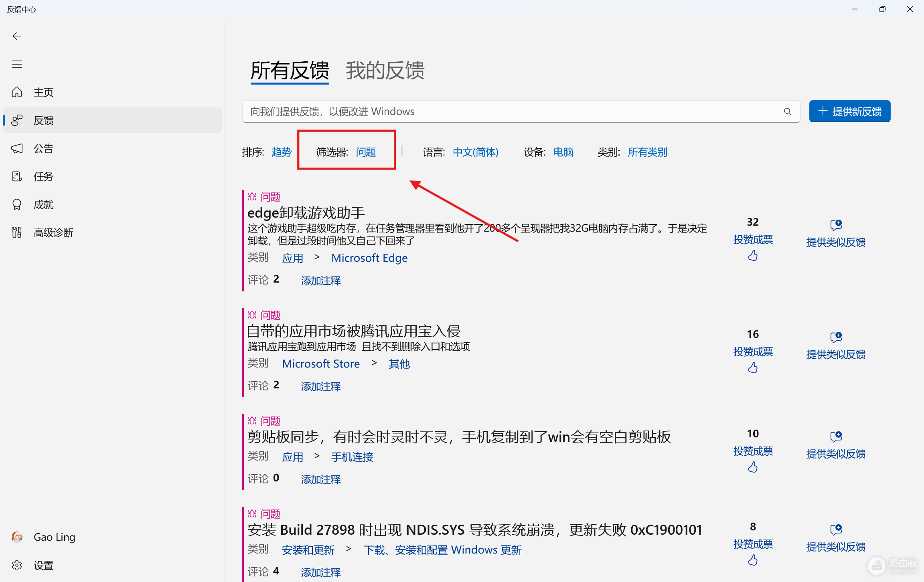Similar-feedback icon for 自带的应用市场
Image resolution: width=924 pixels, height=582 pixels.
(836, 337)
